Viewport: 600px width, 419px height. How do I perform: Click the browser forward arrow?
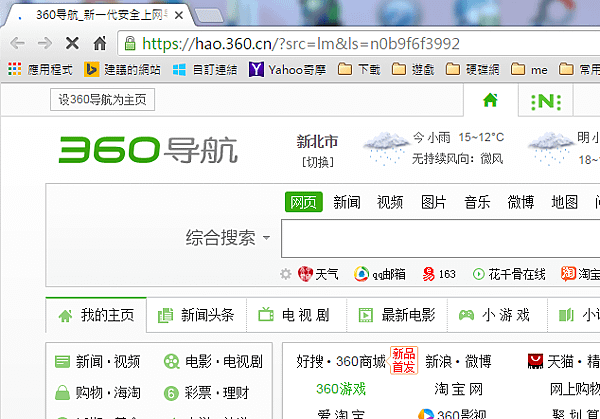pos(45,43)
